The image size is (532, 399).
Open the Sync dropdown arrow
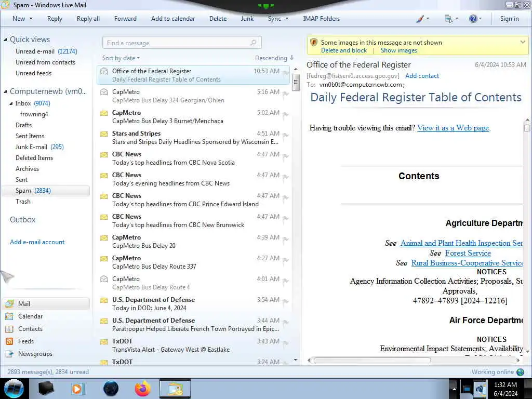287,19
